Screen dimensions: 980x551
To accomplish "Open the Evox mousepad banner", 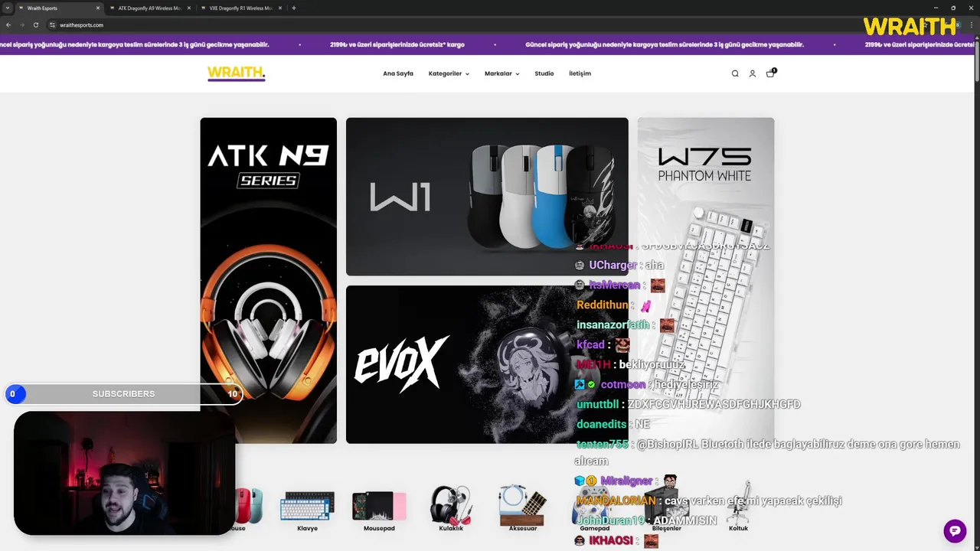I will click(487, 364).
